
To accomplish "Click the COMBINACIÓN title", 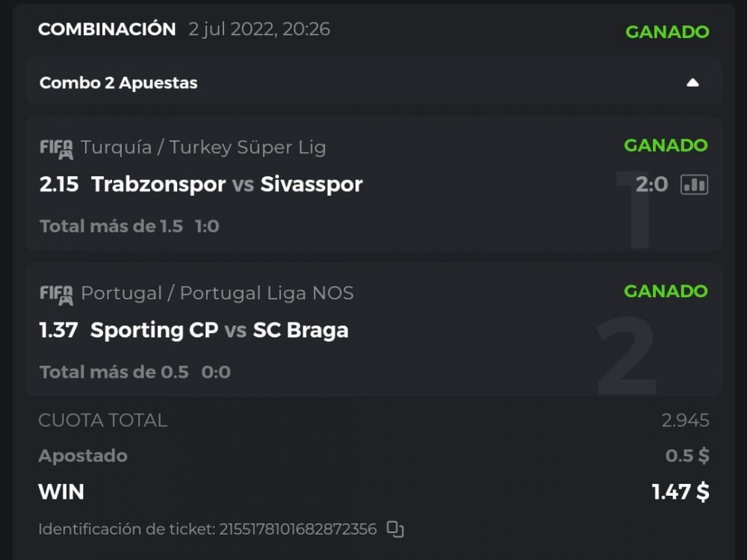I will (x=107, y=29).
